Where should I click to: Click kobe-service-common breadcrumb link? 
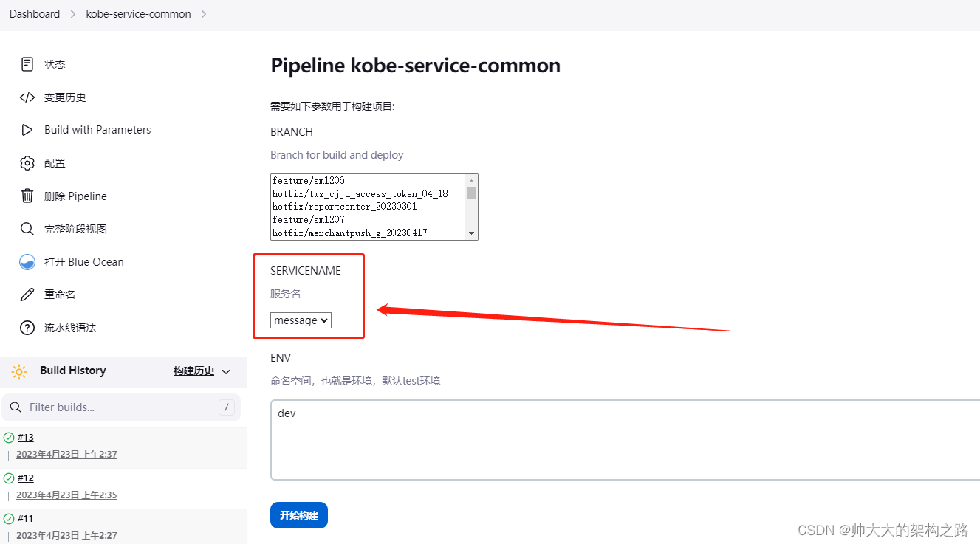click(138, 14)
